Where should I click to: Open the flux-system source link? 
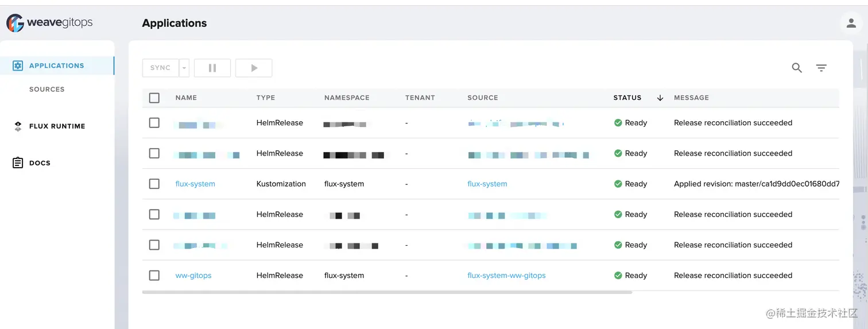487,184
